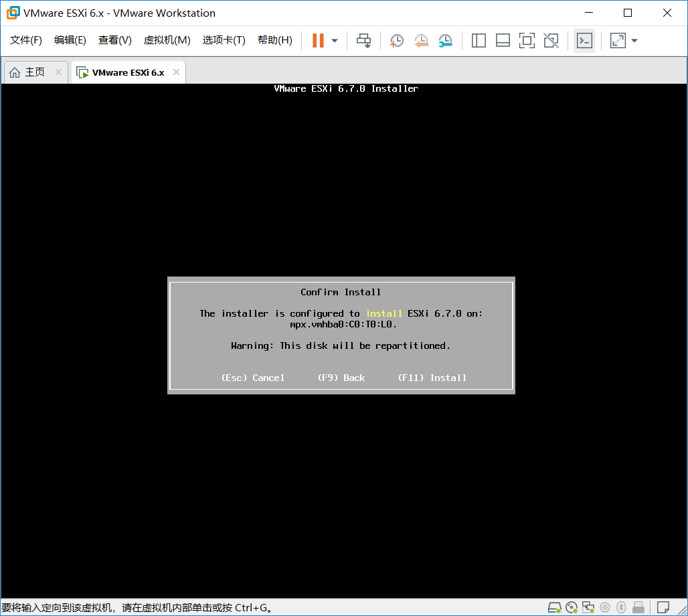The image size is (688, 616).
Task: Click the send Ctrl+Alt+Del icon
Action: pyautogui.click(x=364, y=40)
